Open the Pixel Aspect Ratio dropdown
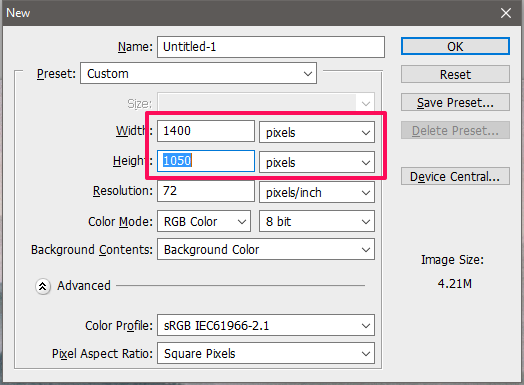The width and height of the screenshot is (524, 385). tap(266, 353)
